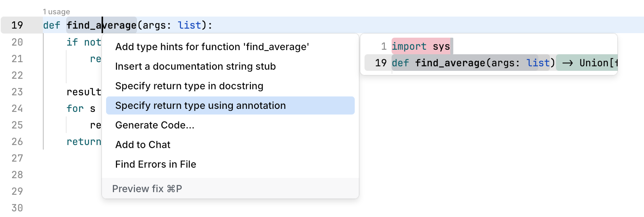The image size is (644, 217).
Task: Click line number 19 in gutter
Action: tap(17, 25)
